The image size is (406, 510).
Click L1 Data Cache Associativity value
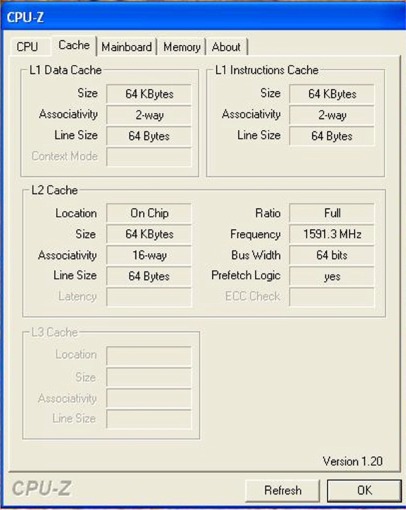click(x=149, y=115)
